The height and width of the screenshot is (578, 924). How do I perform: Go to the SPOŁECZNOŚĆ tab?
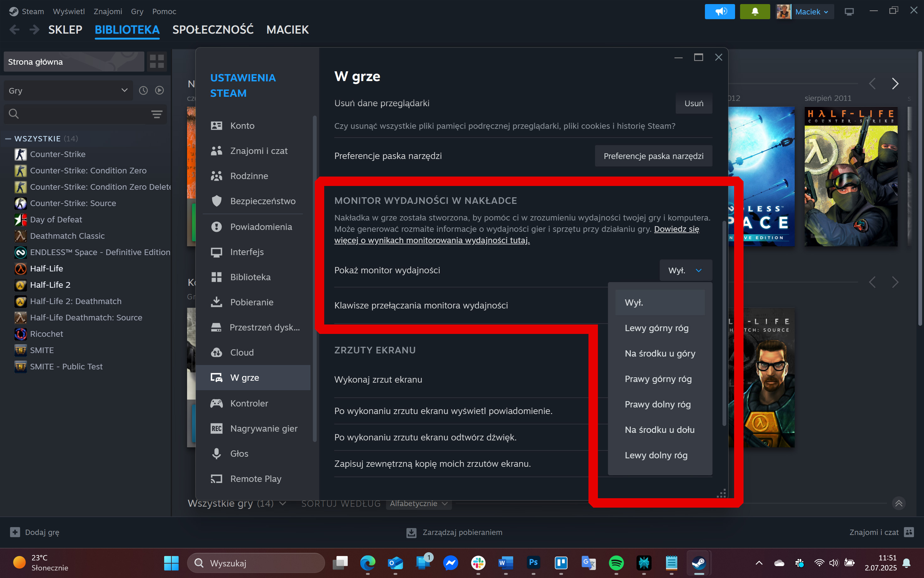(213, 30)
